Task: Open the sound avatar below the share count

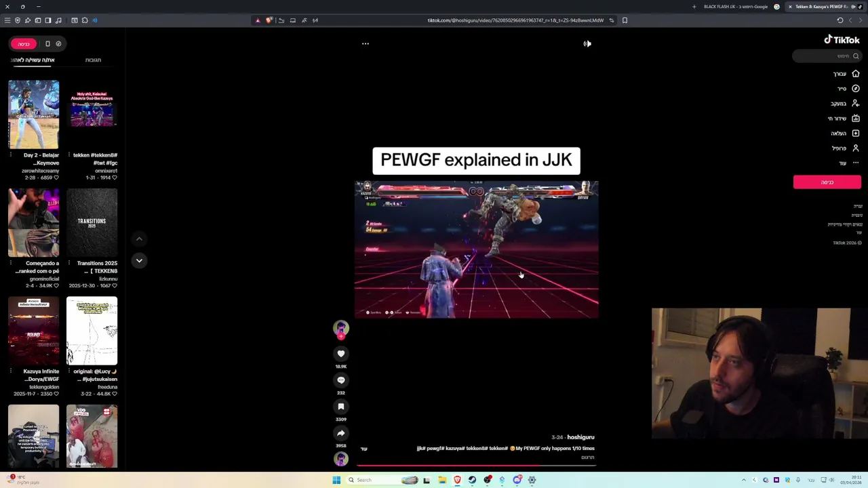Action: click(x=341, y=459)
